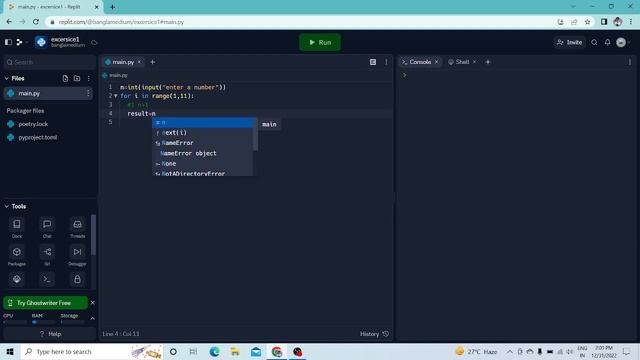Collapse the resources usage panel chevron
The width and height of the screenshot is (640, 360).
pos(93,318)
